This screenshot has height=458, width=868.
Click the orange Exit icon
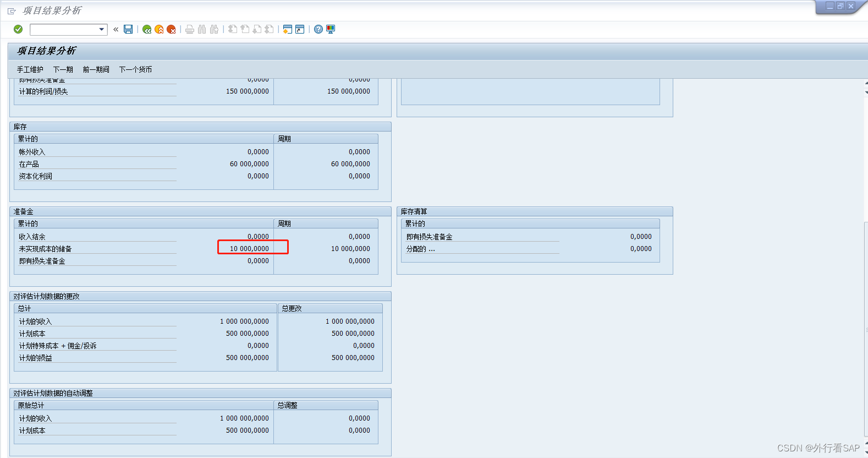click(x=159, y=29)
